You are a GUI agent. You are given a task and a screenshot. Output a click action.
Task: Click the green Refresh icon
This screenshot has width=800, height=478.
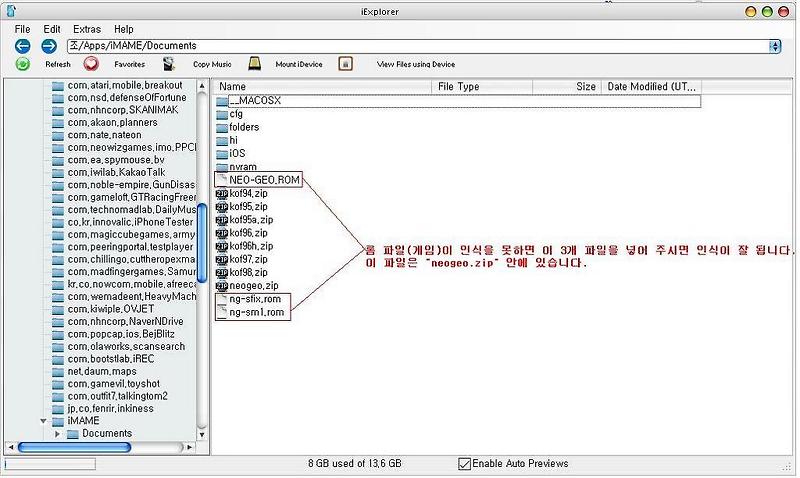coord(22,64)
